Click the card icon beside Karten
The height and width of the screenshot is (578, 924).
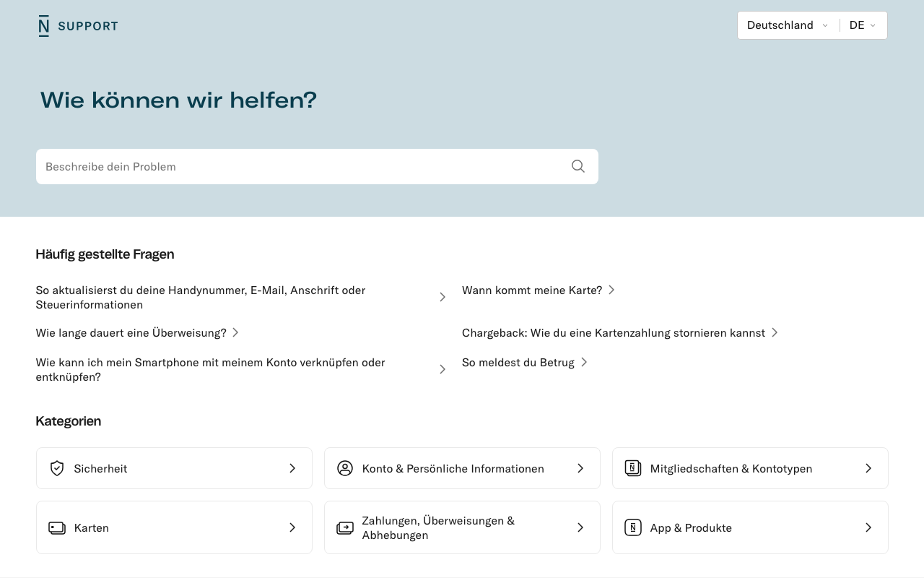pos(57,527)
